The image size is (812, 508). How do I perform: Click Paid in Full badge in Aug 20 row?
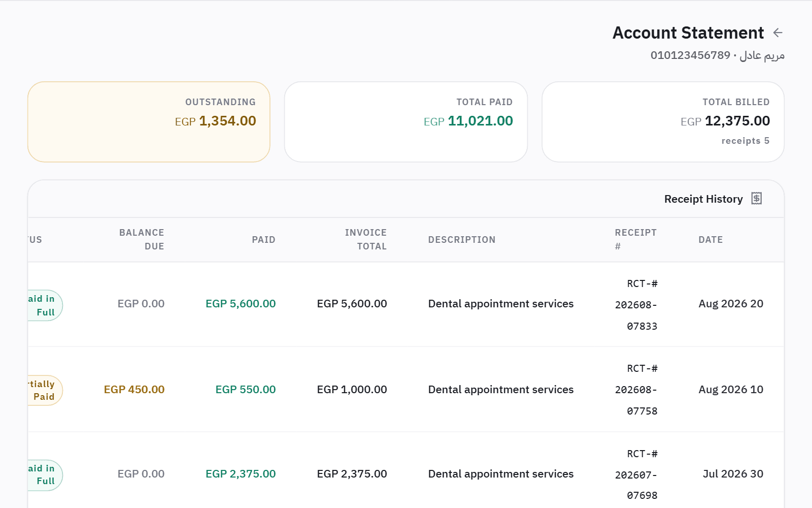pos(45,305)
